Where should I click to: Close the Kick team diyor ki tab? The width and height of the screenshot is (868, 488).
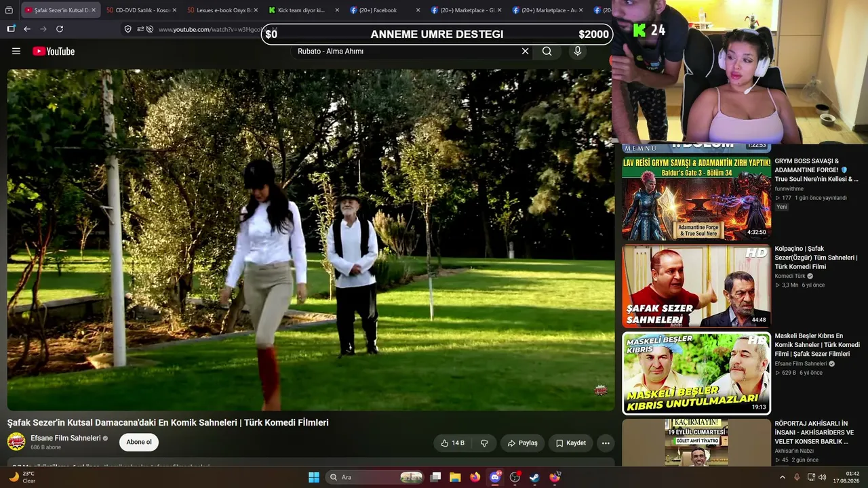337,10
